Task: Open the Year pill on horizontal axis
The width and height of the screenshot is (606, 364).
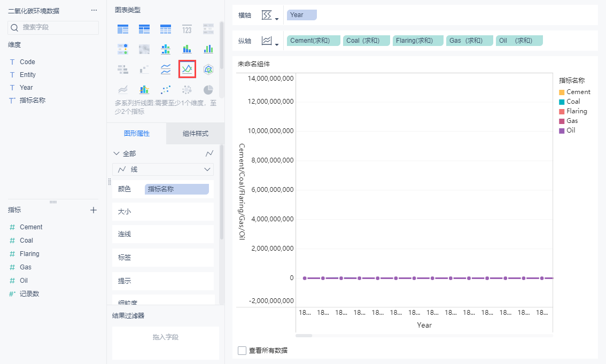Action: [302, 15]
